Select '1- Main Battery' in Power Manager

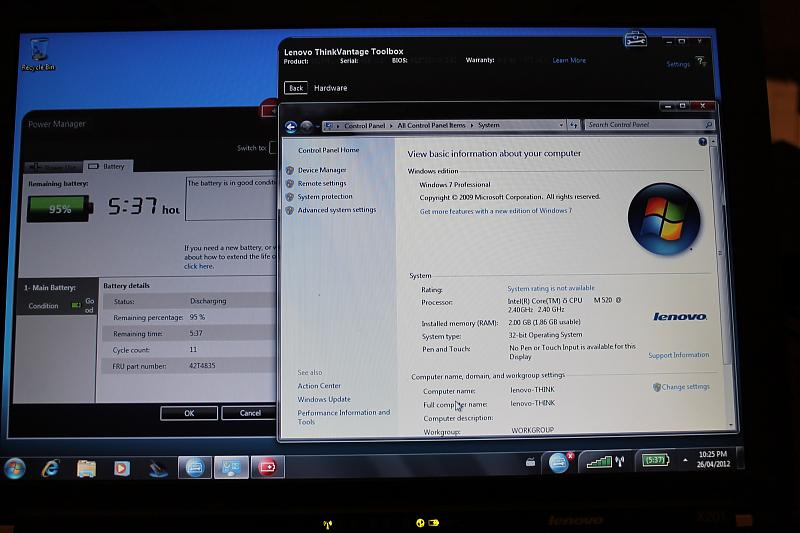[x=49, y=288]
